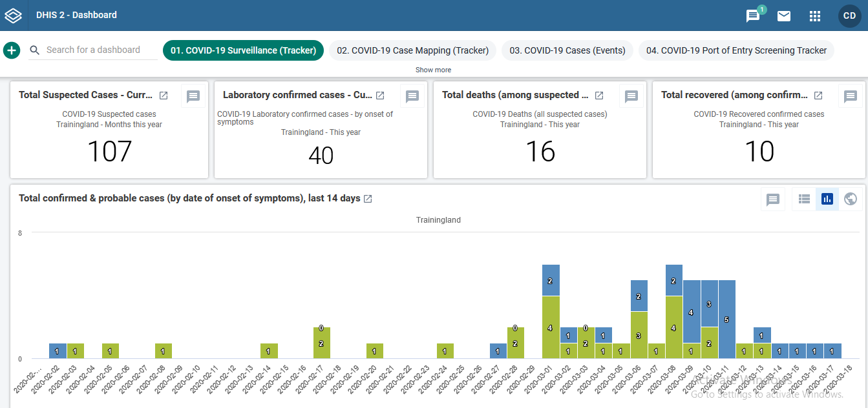Click the deaths value 16

[540, 152]
